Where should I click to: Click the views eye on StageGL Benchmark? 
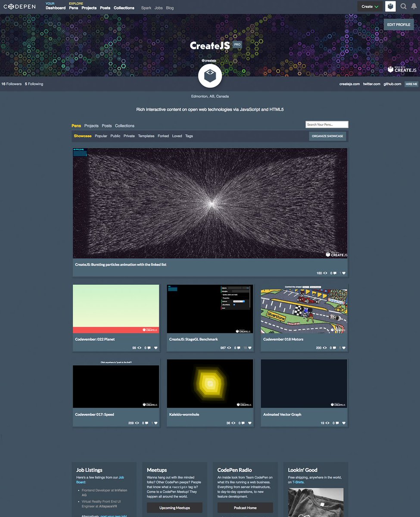(229, 348)
